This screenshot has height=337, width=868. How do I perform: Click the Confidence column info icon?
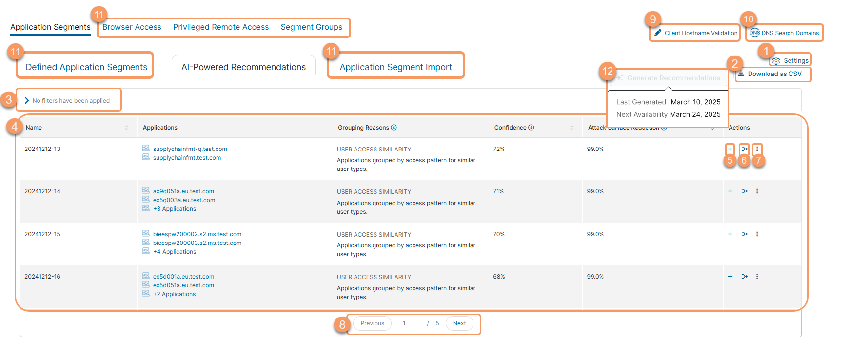[531, 128]
